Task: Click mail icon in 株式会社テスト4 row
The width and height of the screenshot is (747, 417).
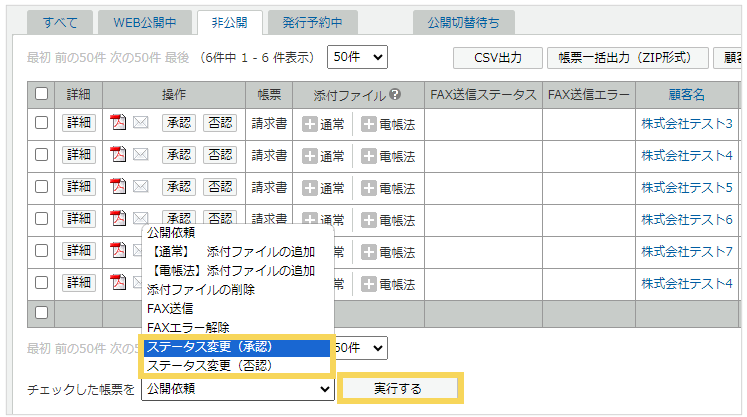Action: pos(141,155)
